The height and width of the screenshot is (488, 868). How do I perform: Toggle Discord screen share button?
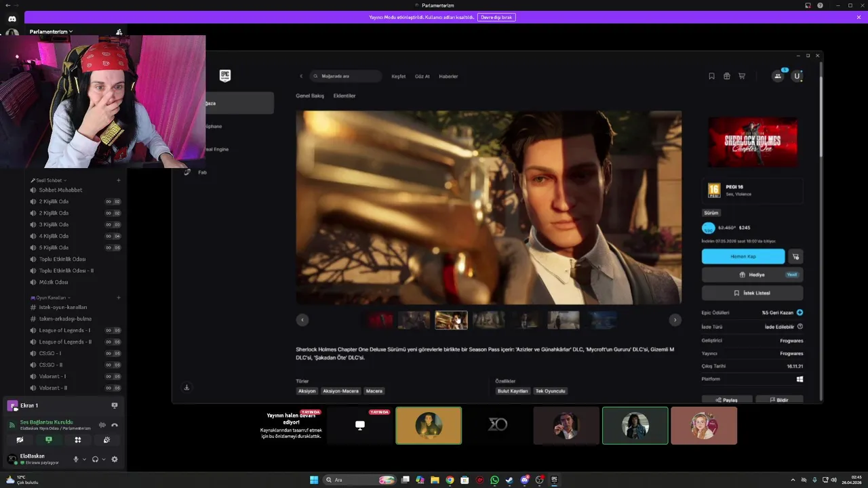48,440
